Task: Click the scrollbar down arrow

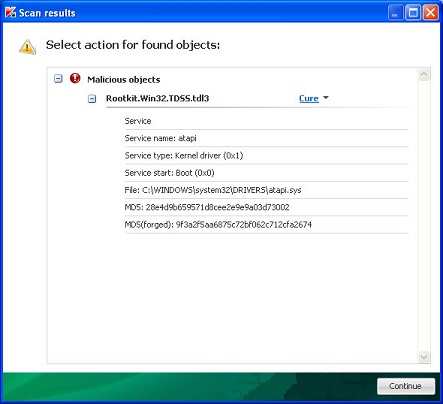Action: coord(424,357)
